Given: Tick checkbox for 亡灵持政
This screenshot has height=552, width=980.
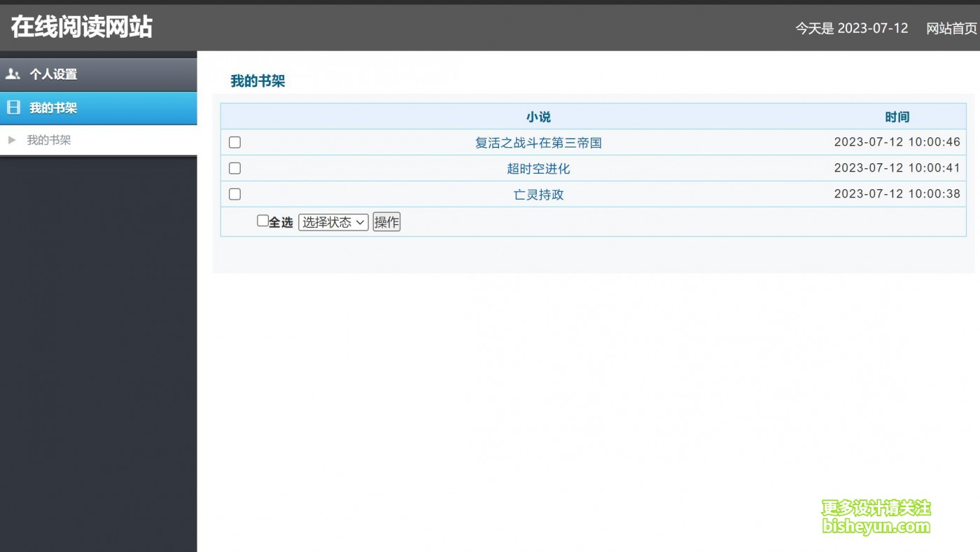Looking at the screenshot, I should [235, 194].
